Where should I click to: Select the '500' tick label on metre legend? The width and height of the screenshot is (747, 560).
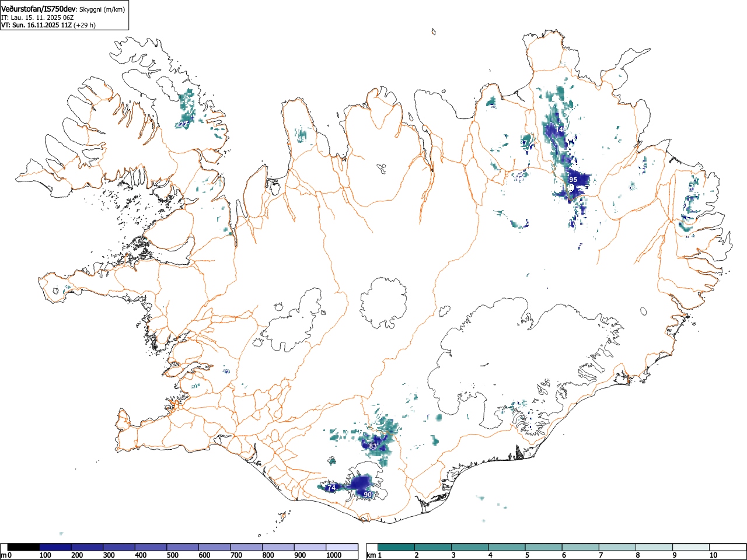pyautogui.click(x=172, y=555)
